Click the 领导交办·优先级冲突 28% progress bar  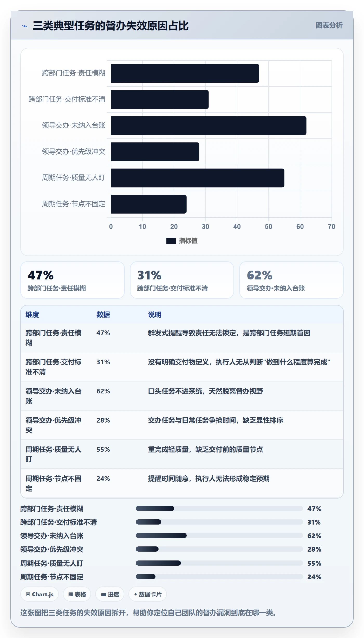[x=219, y=549]
